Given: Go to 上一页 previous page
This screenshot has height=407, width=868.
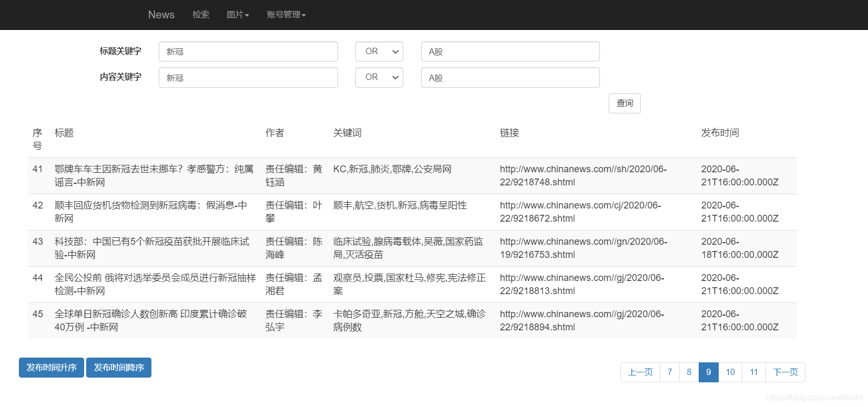Looking at the screenshot, I should (x=640, y=372).
